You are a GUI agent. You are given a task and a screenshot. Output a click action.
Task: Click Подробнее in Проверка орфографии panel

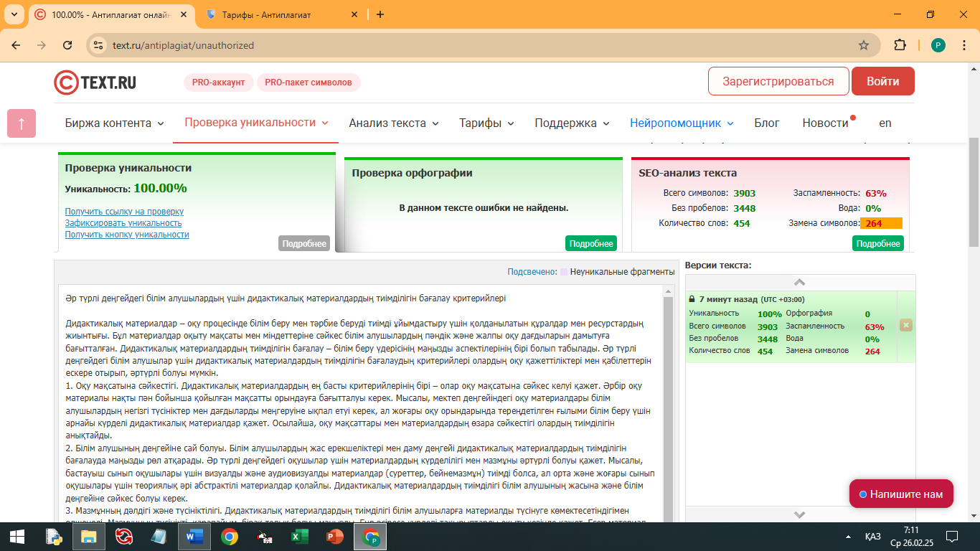point(591,243)
